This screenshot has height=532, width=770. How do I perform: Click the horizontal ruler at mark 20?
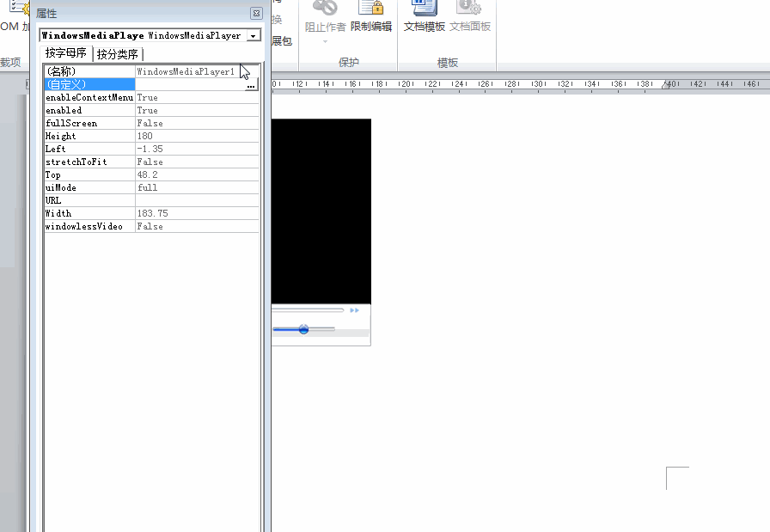[406, 84]
